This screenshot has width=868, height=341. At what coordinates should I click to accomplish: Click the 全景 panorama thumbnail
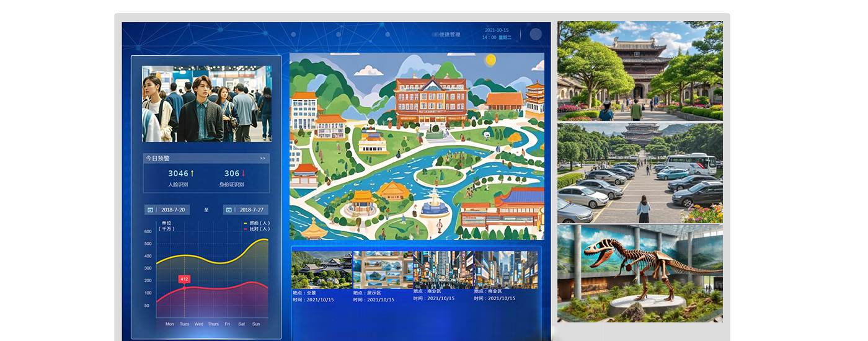click(321, 270)
